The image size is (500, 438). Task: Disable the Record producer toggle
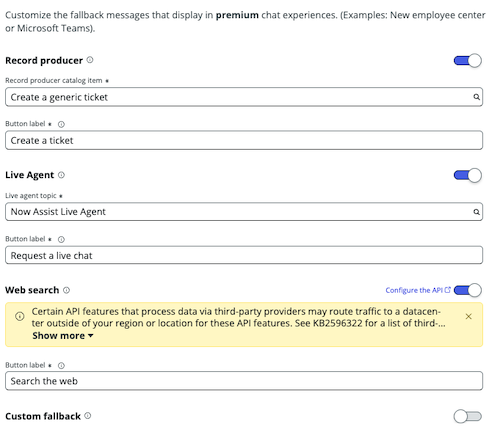click(468, 61)
